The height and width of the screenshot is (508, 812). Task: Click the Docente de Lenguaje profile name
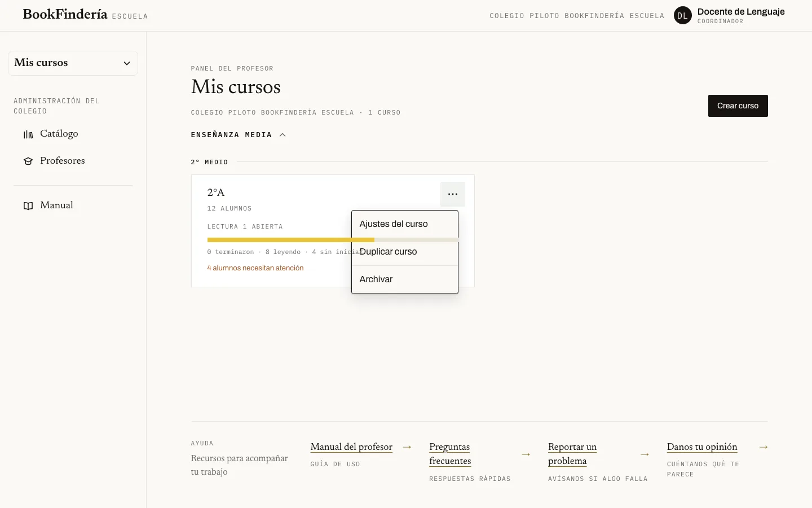[741, 12]
